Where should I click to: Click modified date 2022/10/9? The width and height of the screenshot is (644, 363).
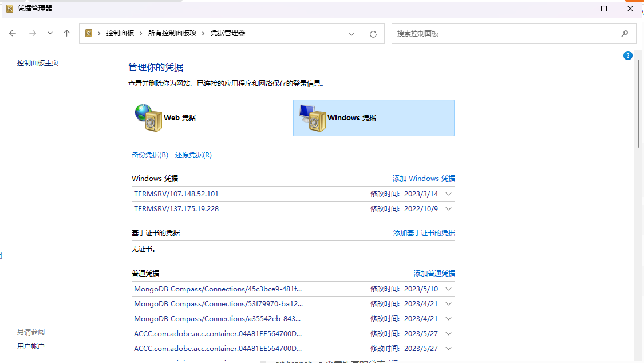click(x=421, y=209)
